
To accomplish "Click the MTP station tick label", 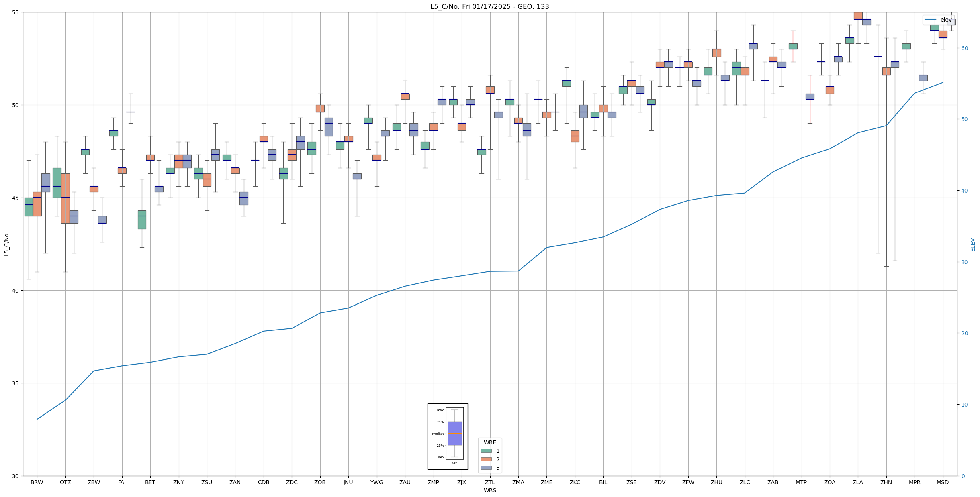I will [x=801, y=482].
